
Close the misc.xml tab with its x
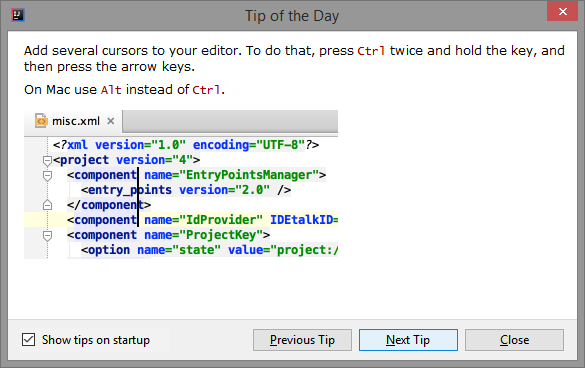point(110,121)
